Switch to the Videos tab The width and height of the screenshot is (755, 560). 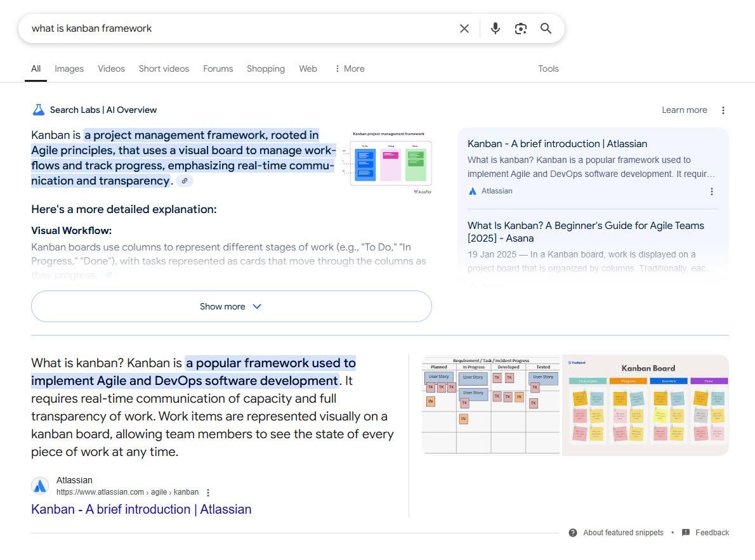(111, 69)
